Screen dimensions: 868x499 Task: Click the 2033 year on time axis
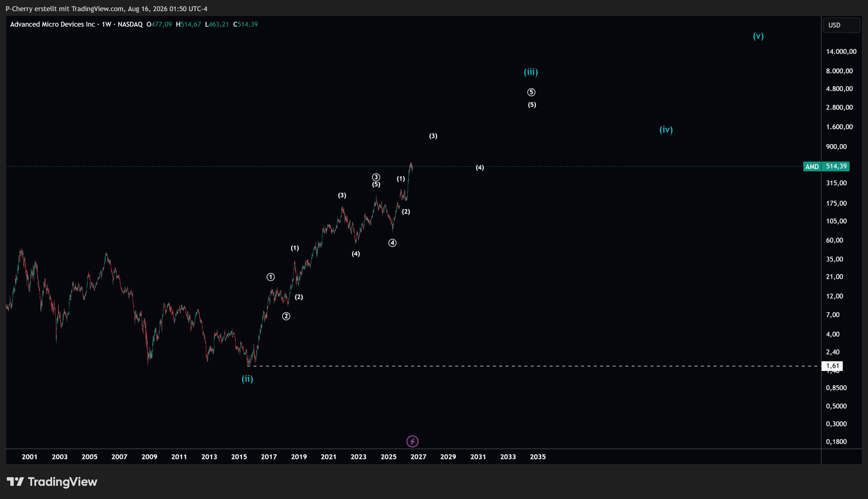[x=508, y=457]
